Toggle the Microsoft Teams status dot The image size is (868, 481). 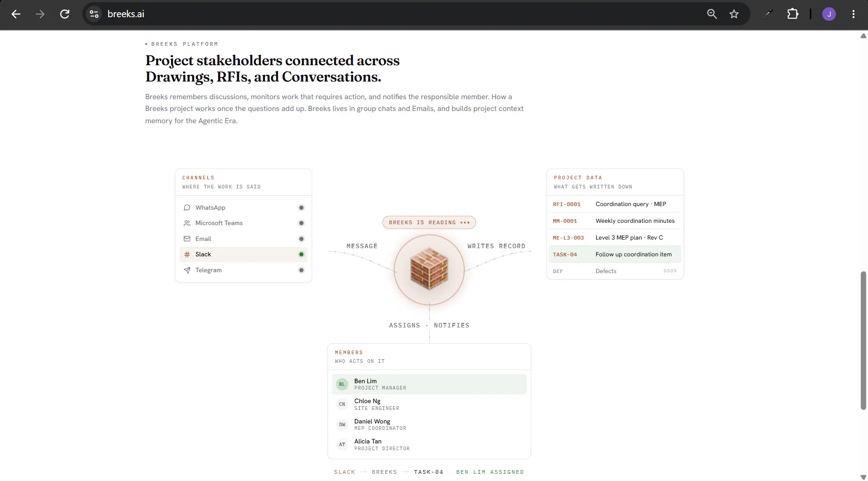(x=301, y=223)
